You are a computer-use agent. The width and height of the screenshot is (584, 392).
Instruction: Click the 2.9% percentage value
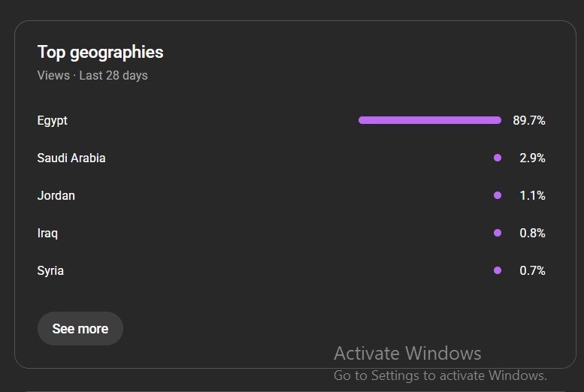pyautogui.click(x=532, y=158)
